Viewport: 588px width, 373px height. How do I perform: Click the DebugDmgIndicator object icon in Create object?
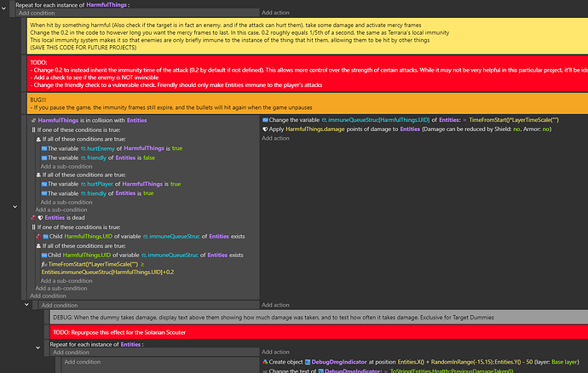coord(308,362)
